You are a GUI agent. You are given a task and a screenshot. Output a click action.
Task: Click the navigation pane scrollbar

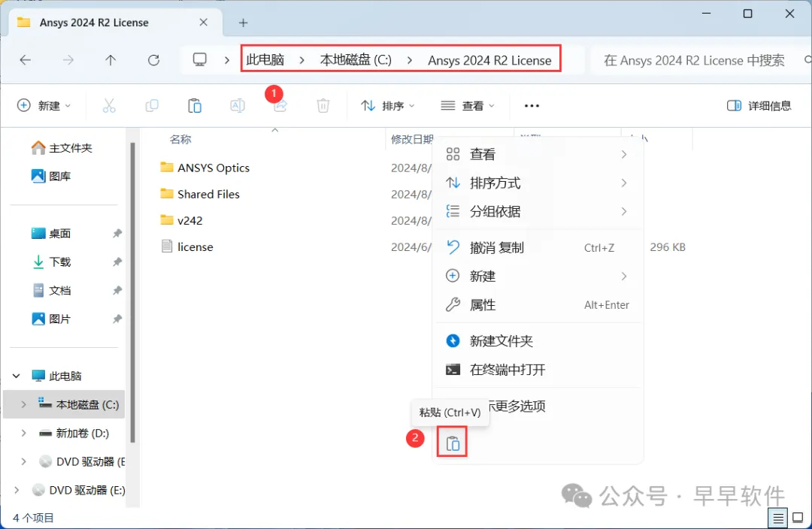pyautogui.click(x=132, y=292)
